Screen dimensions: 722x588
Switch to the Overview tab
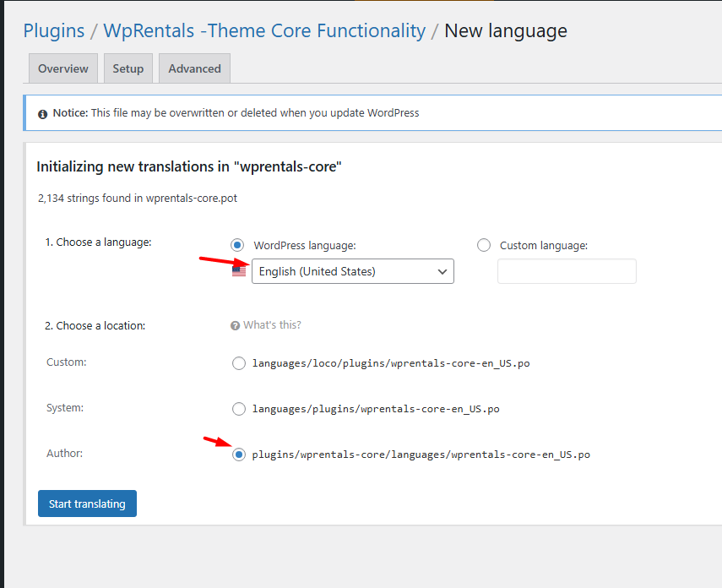coord(63,68)
